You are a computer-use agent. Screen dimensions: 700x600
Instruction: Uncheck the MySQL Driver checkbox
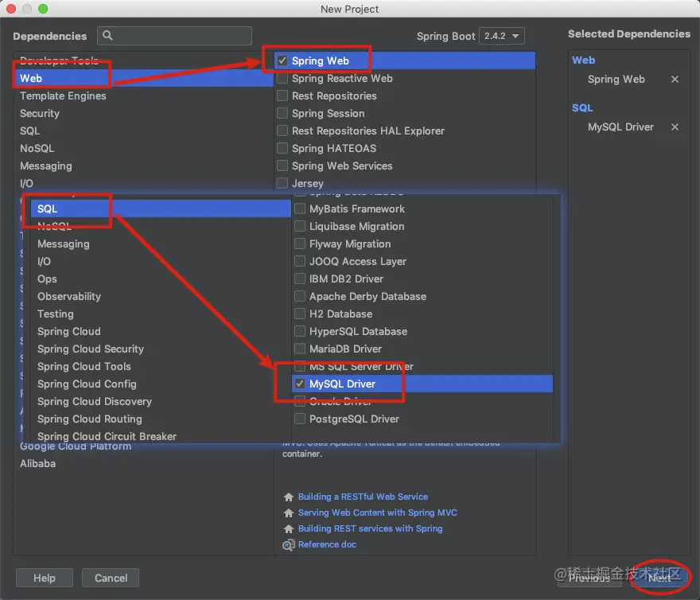pyautogui.click(x=300, y=384)
